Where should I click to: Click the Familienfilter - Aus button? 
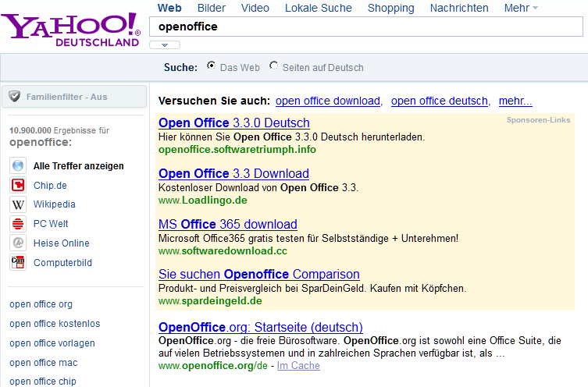(74, 97)
